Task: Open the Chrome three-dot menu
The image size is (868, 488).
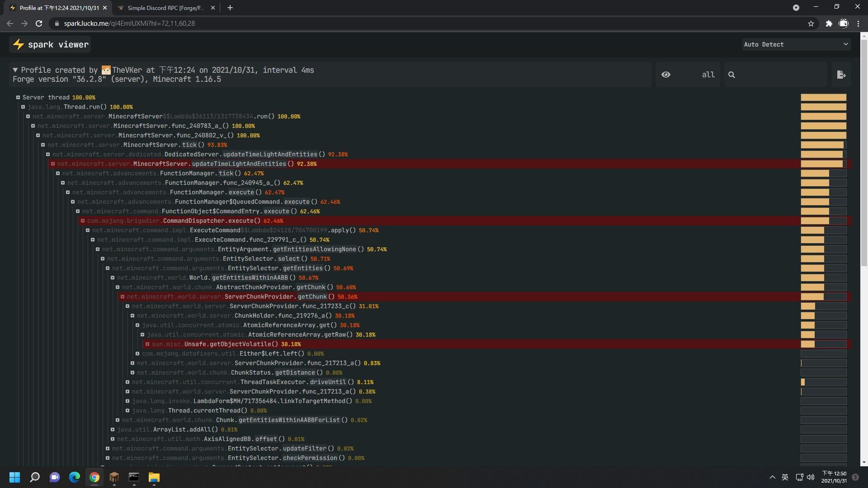Action: 858,23
